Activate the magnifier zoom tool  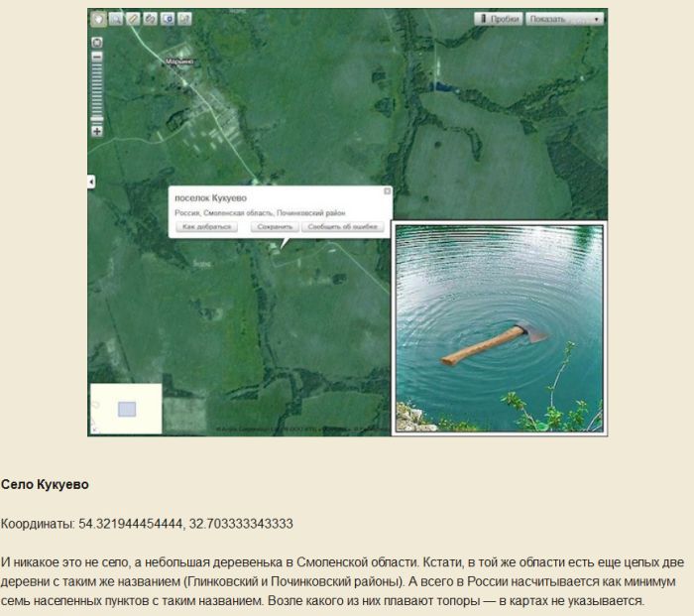coord(116,19)
